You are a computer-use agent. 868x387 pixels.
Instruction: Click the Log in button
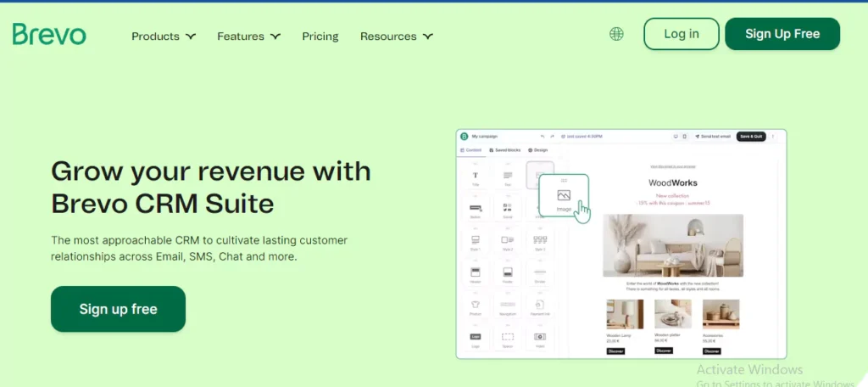click(x=681, y=34)
